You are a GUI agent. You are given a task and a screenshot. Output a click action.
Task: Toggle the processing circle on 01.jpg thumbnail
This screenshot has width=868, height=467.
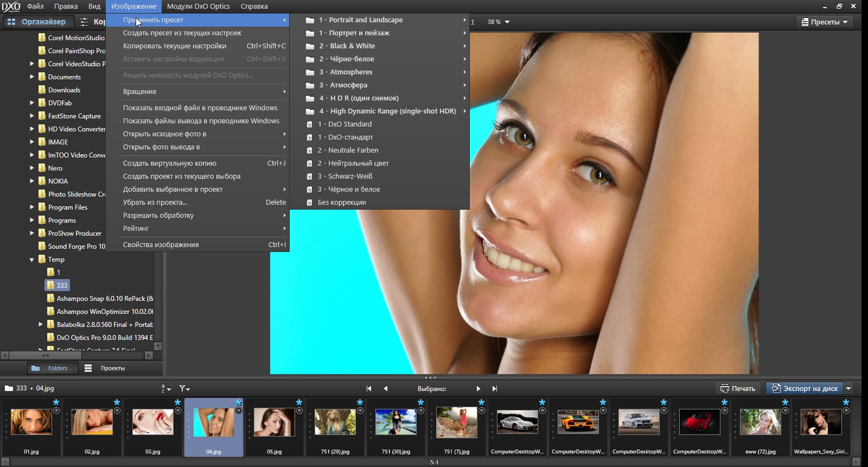[x=56, y=411]
